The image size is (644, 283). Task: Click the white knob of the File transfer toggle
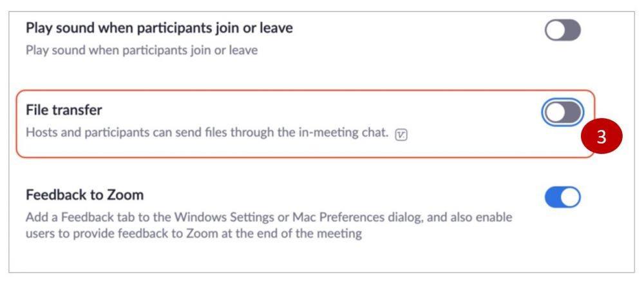pos(555,112)
